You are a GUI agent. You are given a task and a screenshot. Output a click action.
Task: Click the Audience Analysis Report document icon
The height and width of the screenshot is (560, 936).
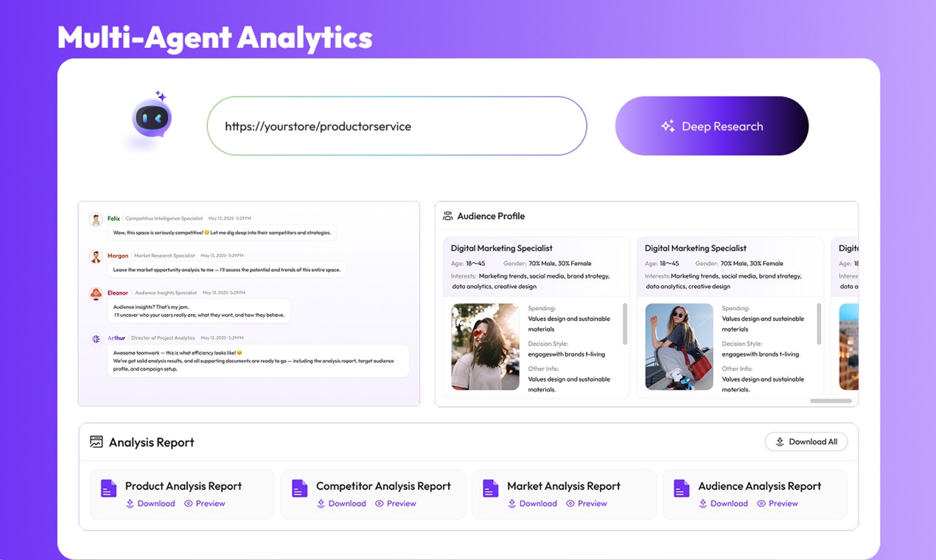681,488
